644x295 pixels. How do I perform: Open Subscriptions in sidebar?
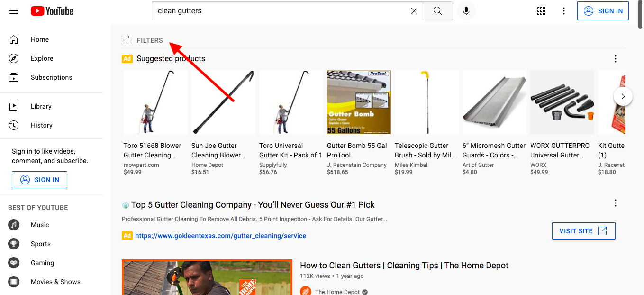coord(52,77)
